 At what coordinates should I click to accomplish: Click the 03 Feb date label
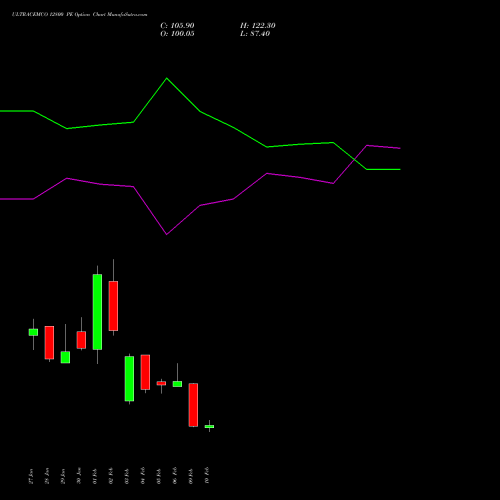point(127,476)
